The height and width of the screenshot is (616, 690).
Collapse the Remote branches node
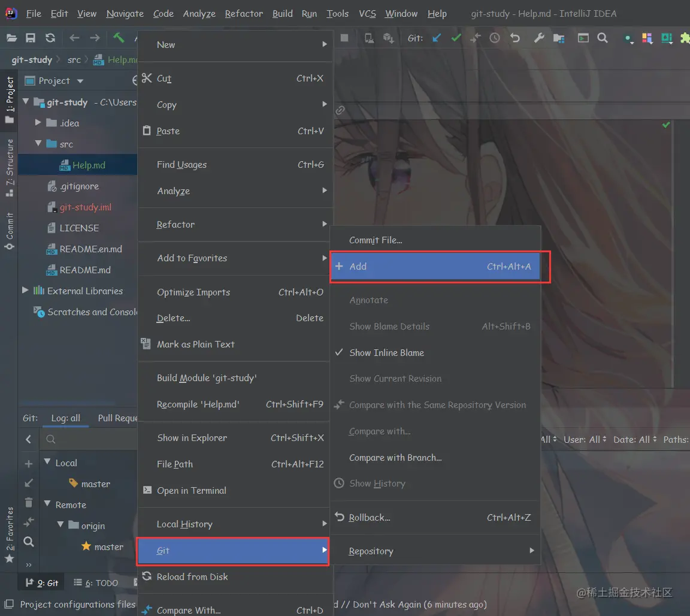click(47, 503)
